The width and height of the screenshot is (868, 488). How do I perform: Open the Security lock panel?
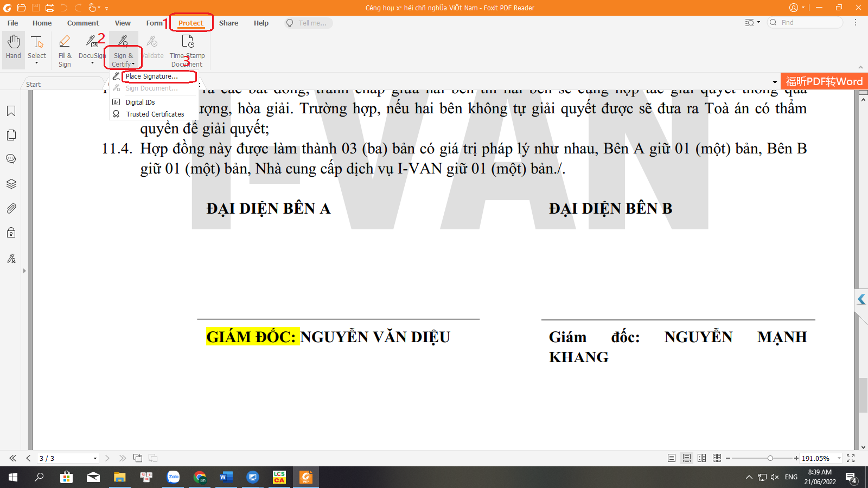tap(11, 233)
